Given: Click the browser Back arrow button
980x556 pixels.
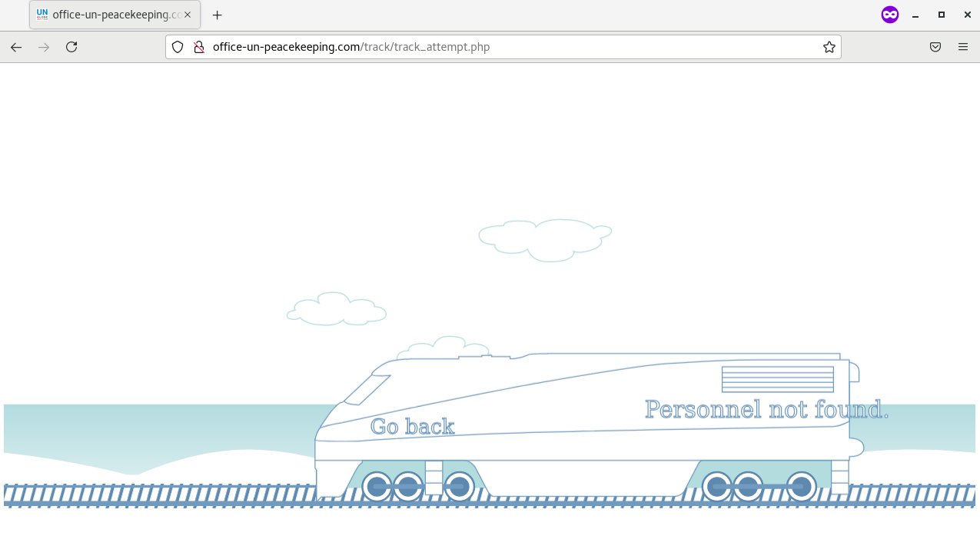Looking at the screenshot, I should point(16,47).
